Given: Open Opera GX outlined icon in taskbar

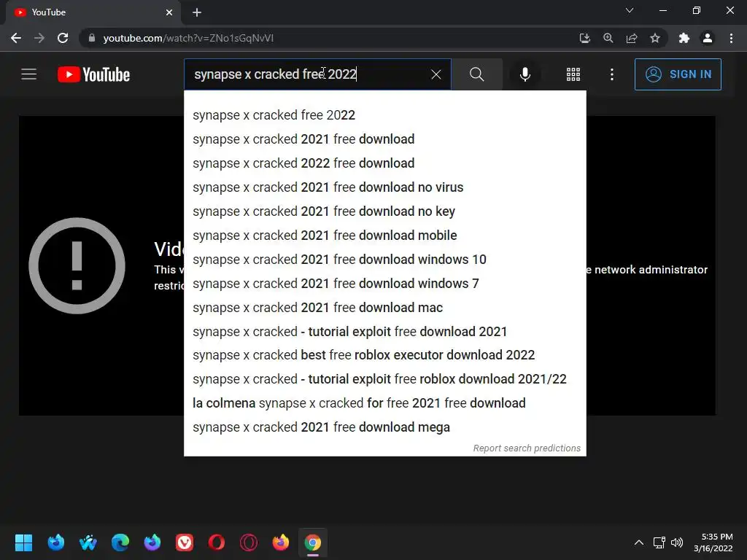Looking at the screenshot, I should (x=249, y=542).
